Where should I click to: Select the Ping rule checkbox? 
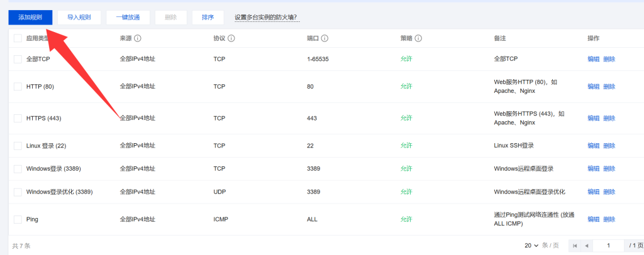[18, 219]
